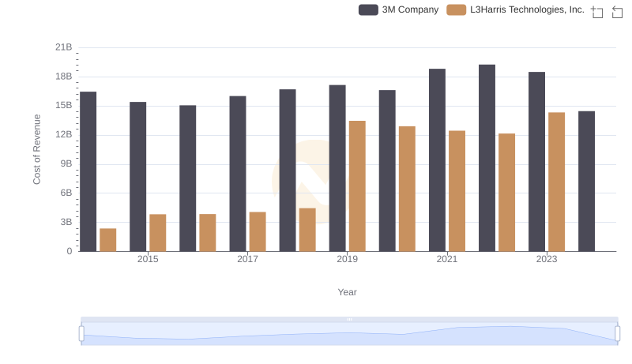Viewport: 632px width, 364px height.
Task: Click 3M bar for 2018
Action: pos(288,171)
